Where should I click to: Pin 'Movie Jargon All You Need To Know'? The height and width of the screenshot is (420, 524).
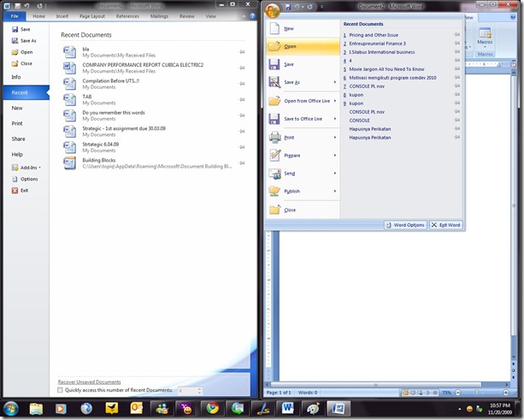point(457,69)
